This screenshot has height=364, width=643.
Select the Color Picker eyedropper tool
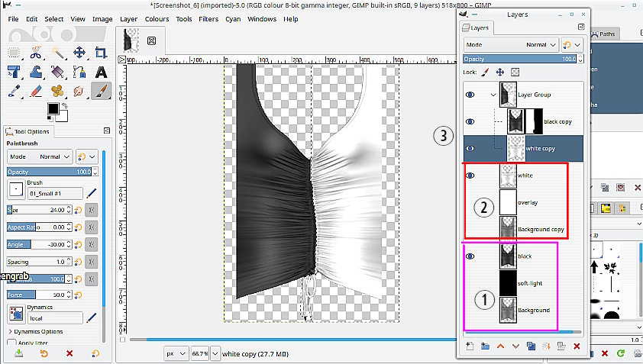pos(15,91)
